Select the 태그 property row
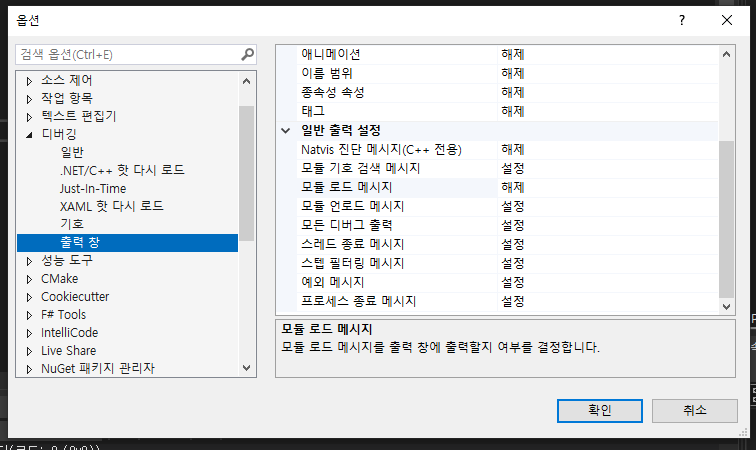 click(x=313, y=111)
